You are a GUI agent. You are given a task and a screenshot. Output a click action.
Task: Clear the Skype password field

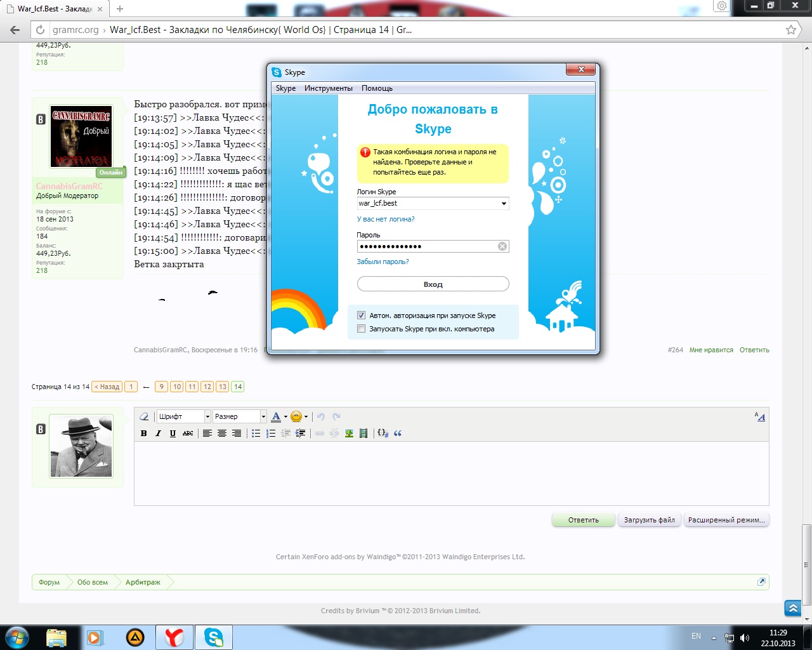pyautogui.click(x=502, y=246)
